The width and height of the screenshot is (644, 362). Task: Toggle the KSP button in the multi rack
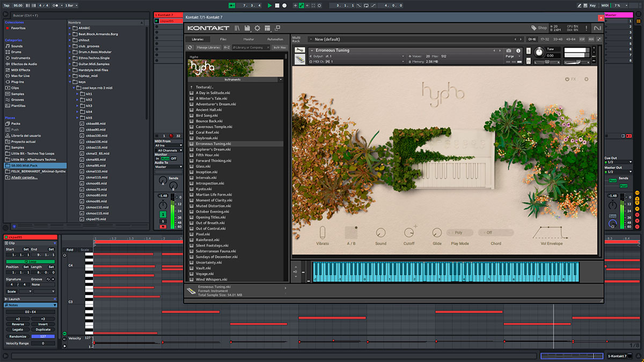click(x=583, y=39)
